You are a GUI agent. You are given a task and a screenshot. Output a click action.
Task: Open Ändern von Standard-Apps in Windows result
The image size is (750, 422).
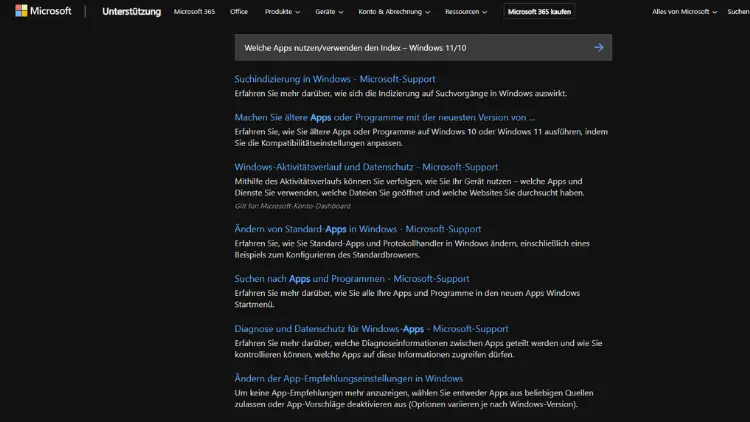358,229
